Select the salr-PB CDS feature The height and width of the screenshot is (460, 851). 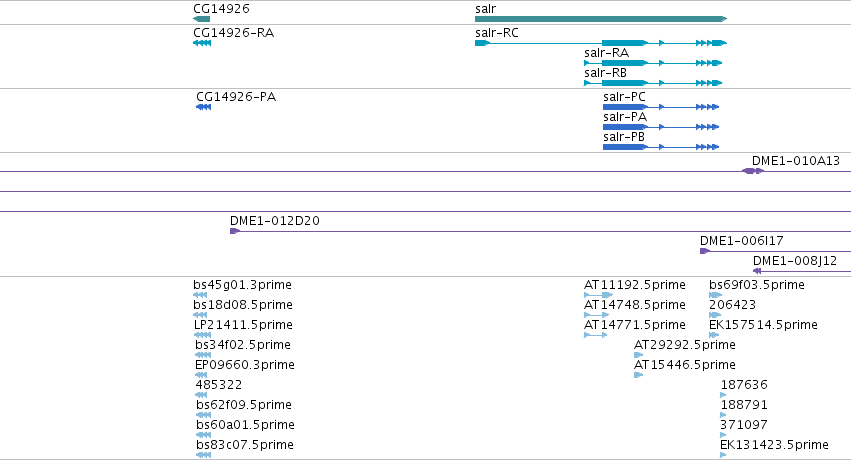tap(661, 147)
